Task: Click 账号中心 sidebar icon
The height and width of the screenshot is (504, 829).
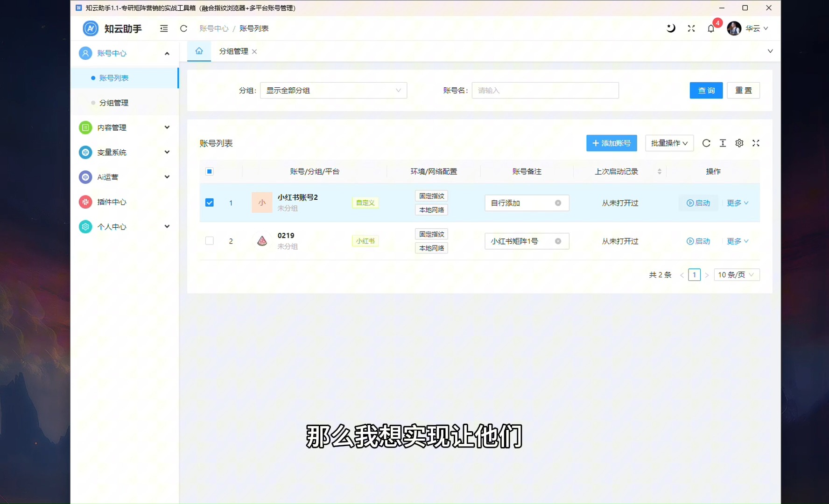Action: (x=85, y=53)
